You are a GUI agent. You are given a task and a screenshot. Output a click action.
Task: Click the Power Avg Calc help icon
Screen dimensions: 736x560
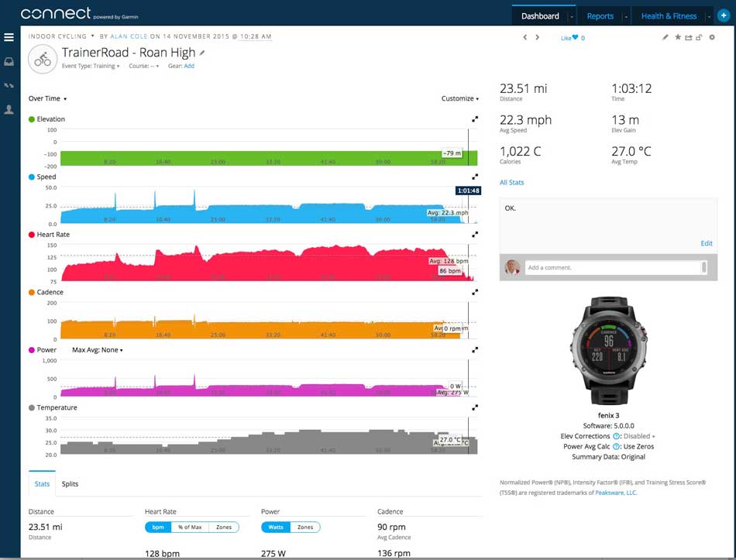coord(617,446)
